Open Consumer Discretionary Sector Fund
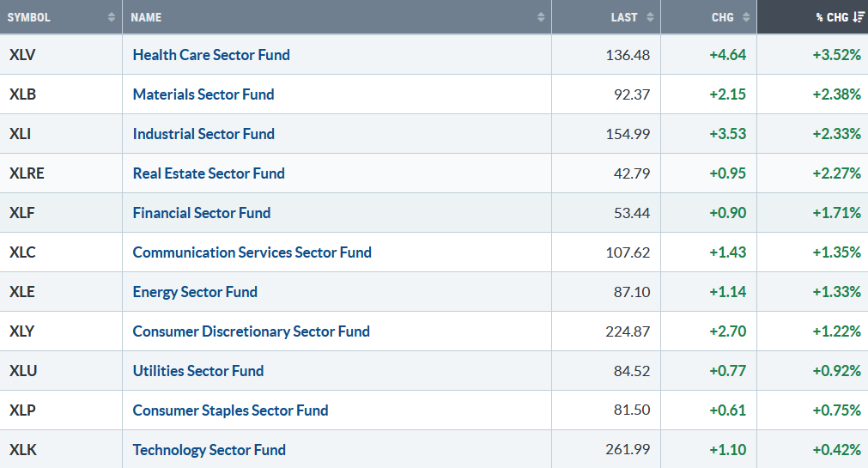This screenshot has height=468, width=868. 252,331
